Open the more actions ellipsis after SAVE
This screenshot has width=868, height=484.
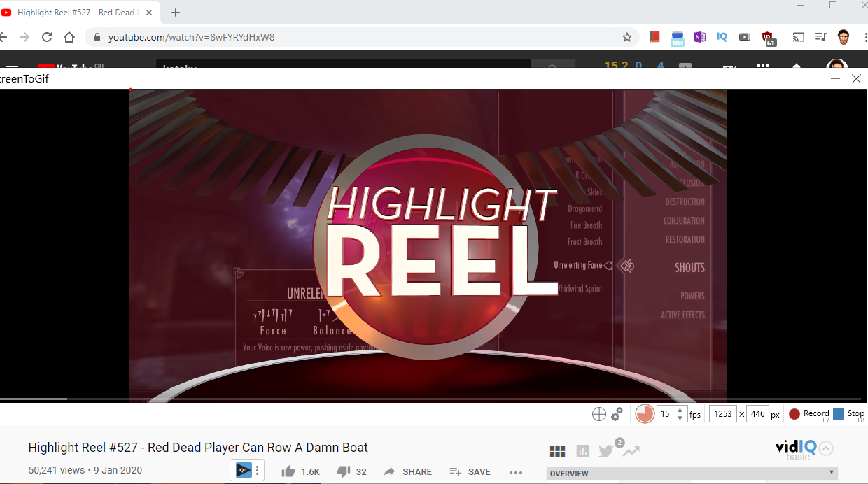(516, 472)
